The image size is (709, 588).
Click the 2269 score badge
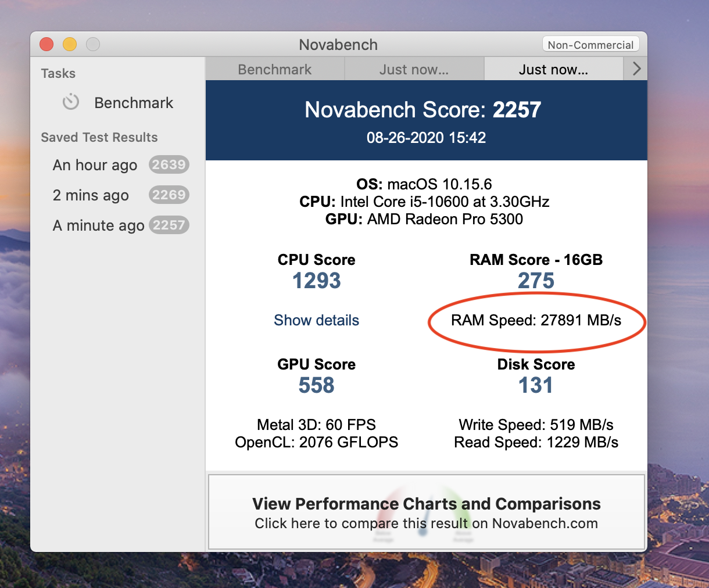(x=169, y=195)
